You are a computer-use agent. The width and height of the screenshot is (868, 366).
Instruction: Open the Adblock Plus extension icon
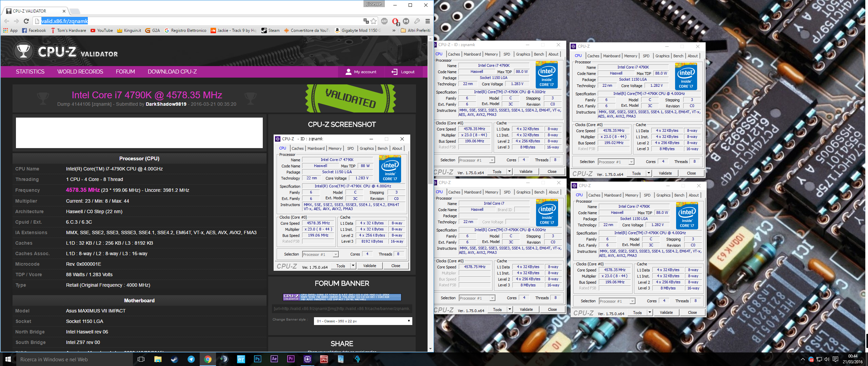pos(384,21)
